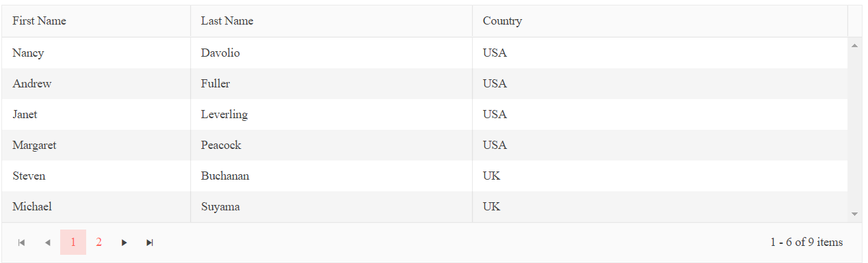The height and width of the screenshot is (263, 868).
Task: Go to the first page arrow
Action: 22,243
